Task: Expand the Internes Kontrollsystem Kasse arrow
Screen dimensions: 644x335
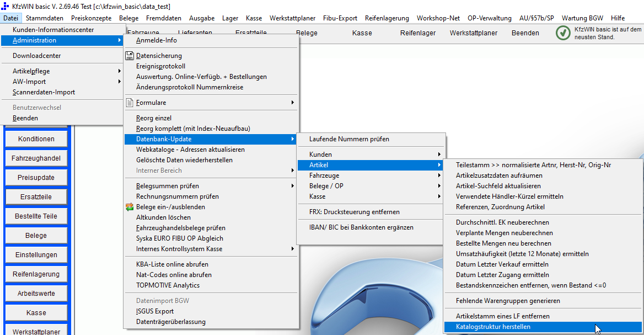Action: point(292,249)
